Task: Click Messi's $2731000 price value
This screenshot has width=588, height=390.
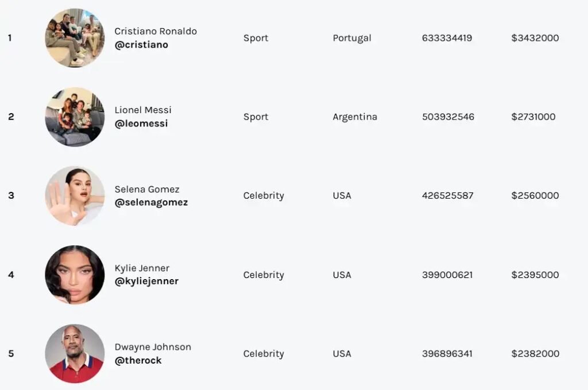Action: coord(533,117)
